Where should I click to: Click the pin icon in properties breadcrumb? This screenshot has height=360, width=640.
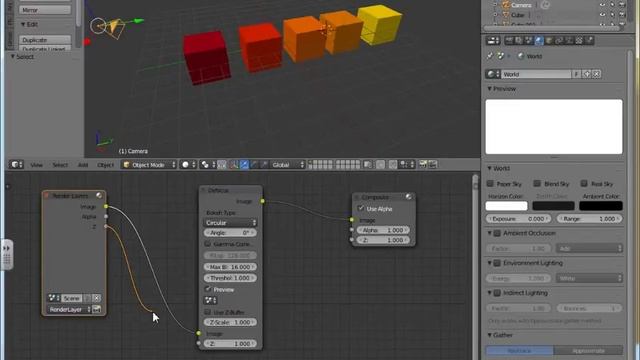pyautogui.click(x=490, y=56)
